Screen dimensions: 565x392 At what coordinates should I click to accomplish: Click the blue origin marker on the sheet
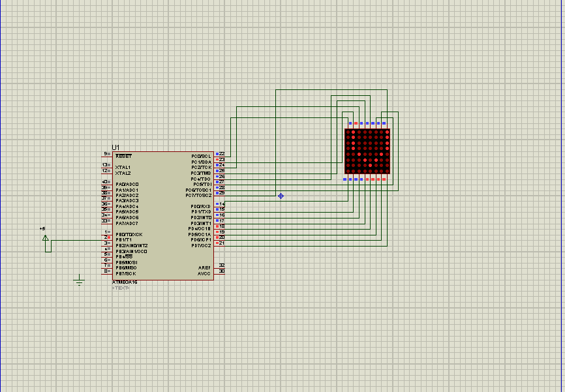tap(281, 196)
